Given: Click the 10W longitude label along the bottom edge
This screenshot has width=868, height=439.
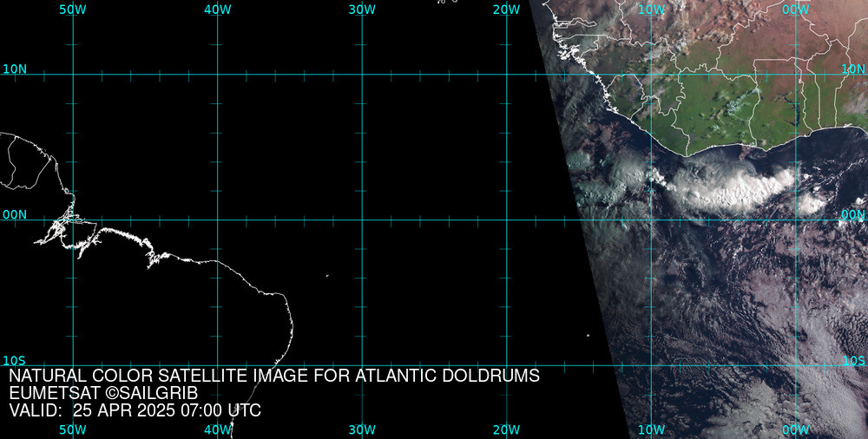Looking at the screenshot, I should [x=651, y=429].
